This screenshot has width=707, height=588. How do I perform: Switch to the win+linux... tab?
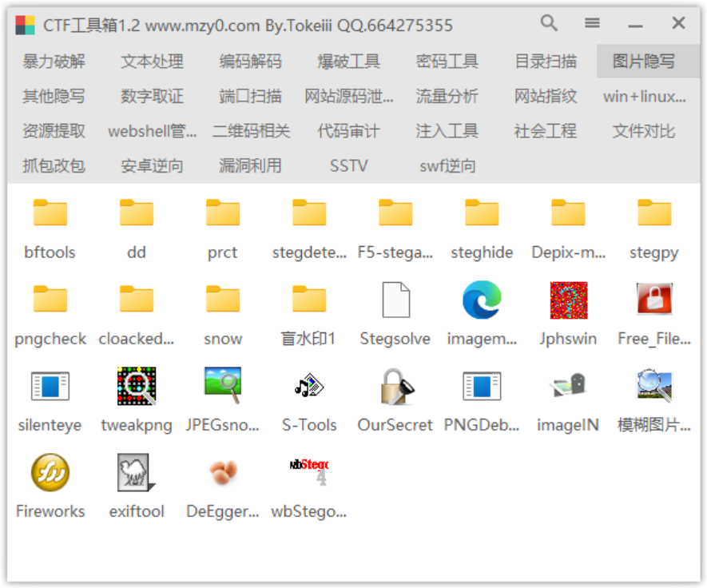[x=645, y=96]
